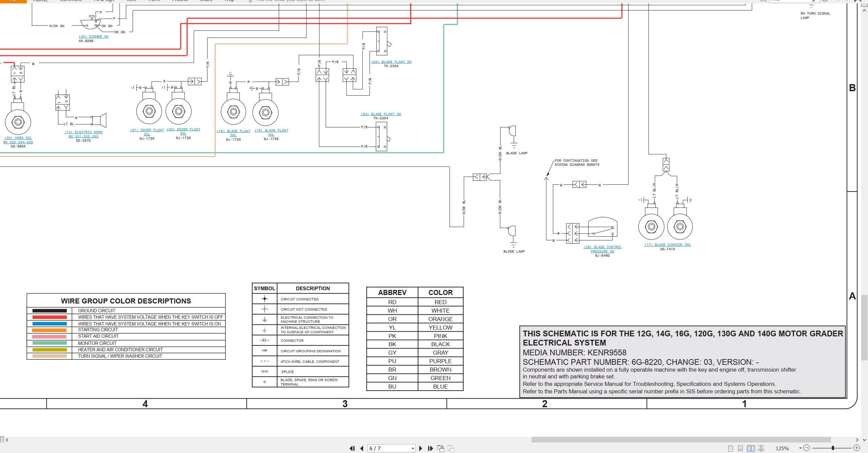Go to the first page button

pyautogui.click(x=352, y=448)
